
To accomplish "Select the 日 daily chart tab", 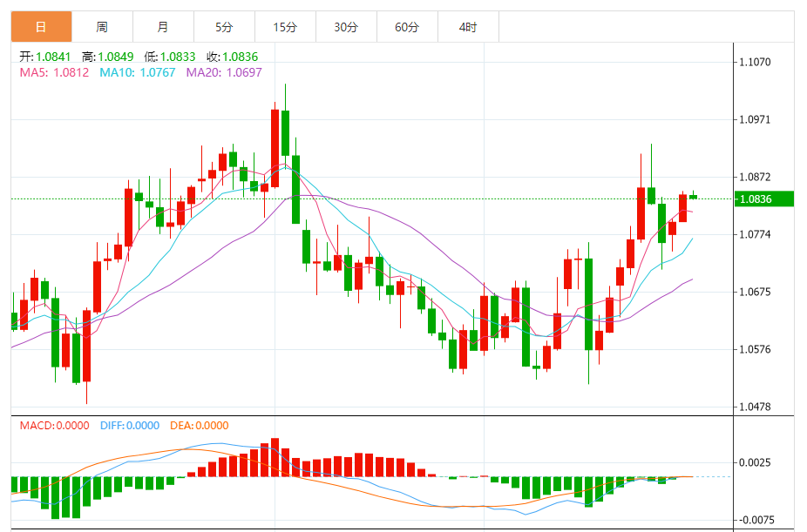I will click(41, 27).
